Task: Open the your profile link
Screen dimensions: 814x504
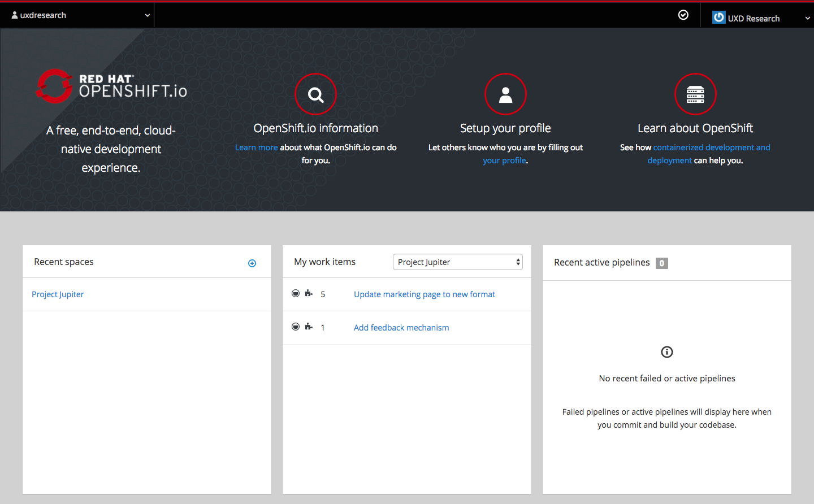Action: coord(504,160)
